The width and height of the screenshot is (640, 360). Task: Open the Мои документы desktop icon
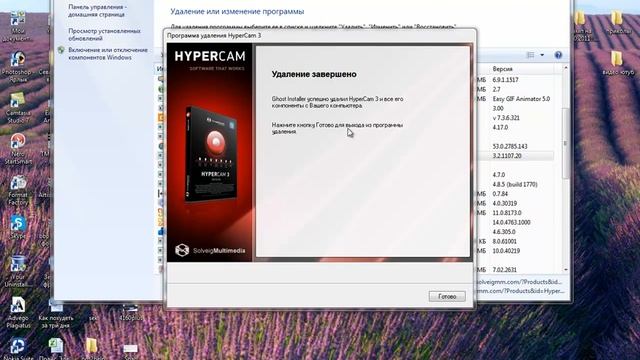point(17,26)
